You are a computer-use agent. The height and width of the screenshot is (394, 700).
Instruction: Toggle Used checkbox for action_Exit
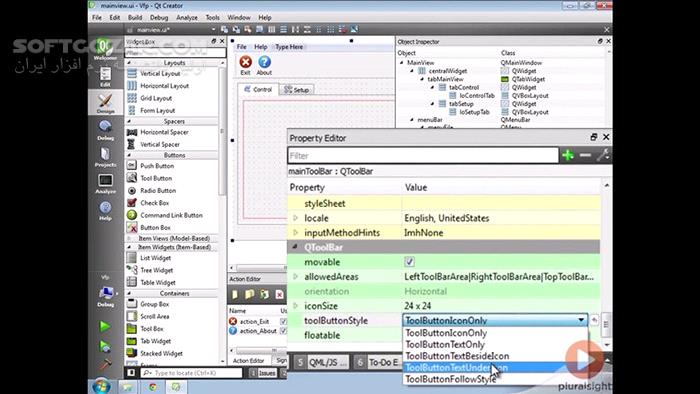pyautogui.click(x=283, y=322)
